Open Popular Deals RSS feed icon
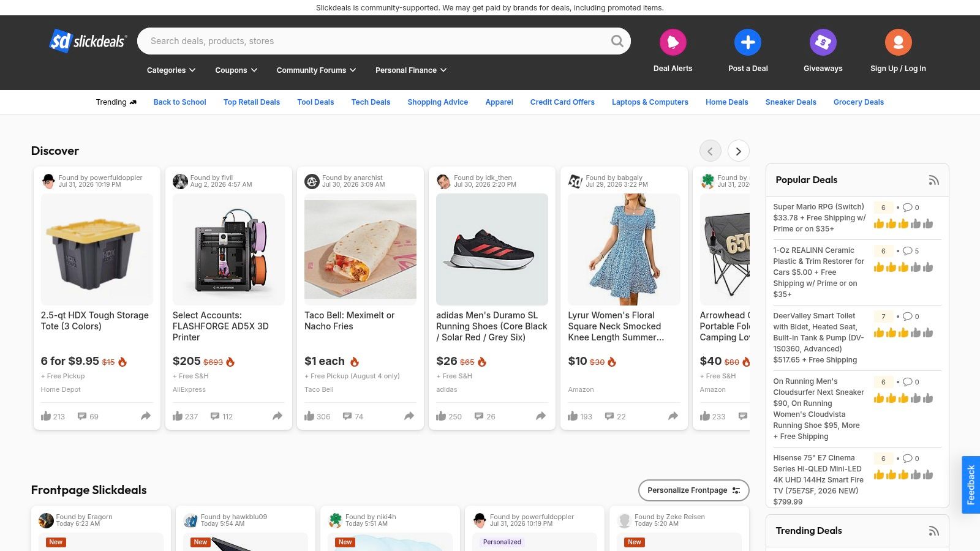The width and height of the screenshot is (980, 551). tap(933, 180)
